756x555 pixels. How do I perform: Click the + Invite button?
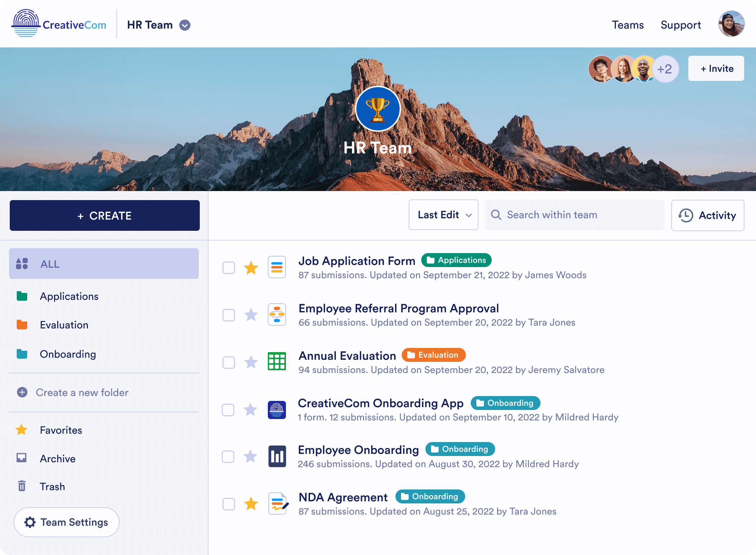(716, 69)
